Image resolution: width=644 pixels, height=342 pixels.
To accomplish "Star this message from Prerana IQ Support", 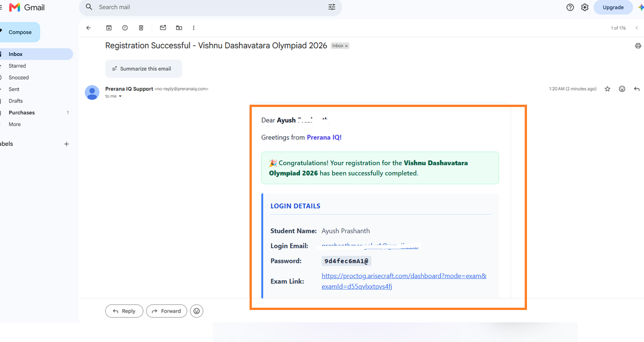I will click(607, 89).
